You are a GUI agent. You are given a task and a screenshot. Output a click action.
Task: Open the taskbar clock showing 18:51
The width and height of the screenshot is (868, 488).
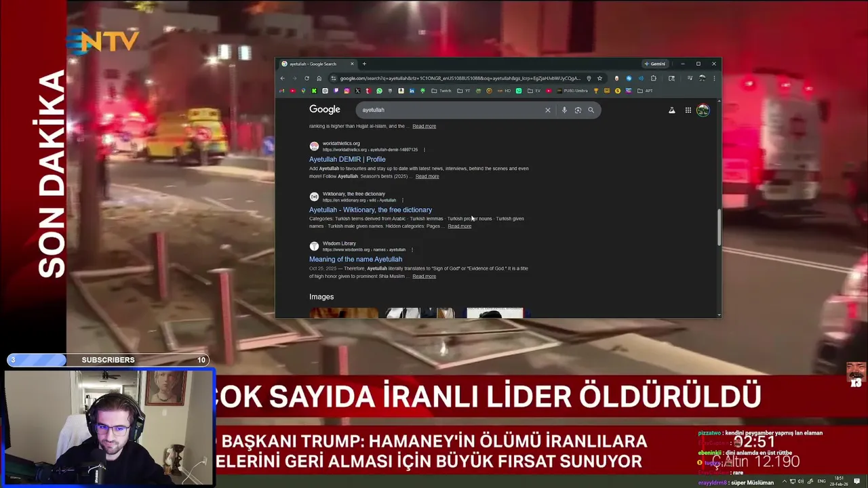coord(840,481)
